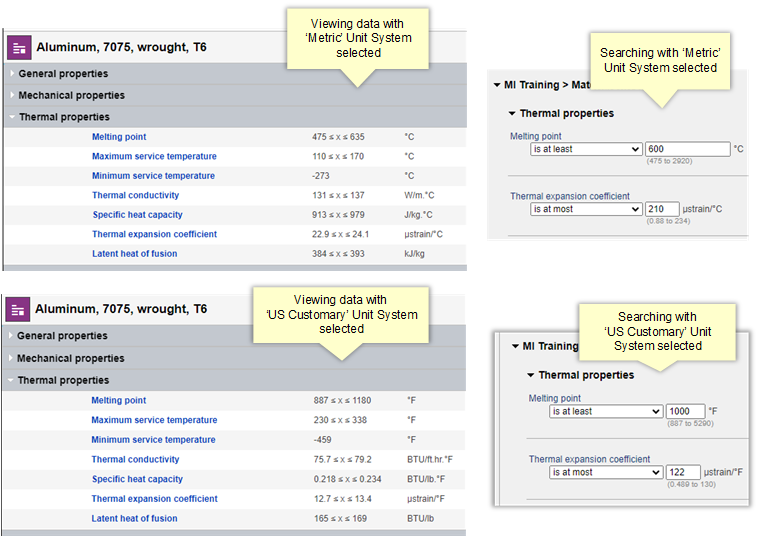This screenshot has height=537, width=759.
Task: Collapse the MI Training > Mat breadcrumb in the Metric search
Action: tap(497, 85)
